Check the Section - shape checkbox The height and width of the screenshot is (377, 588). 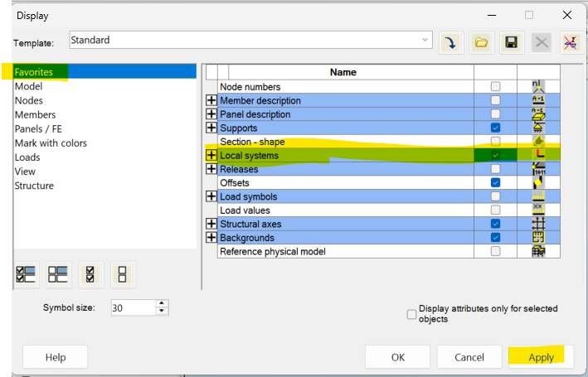tap(495, 142)
